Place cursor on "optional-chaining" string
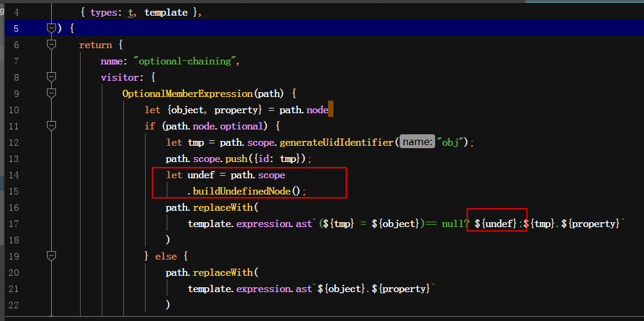 point(183,61)
